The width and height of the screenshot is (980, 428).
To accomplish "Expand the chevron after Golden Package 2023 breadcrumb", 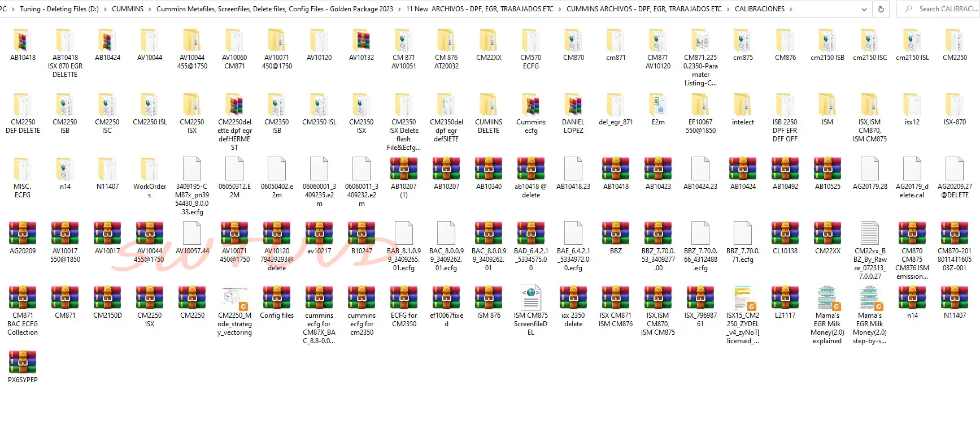I will click(x=399, y=9).
